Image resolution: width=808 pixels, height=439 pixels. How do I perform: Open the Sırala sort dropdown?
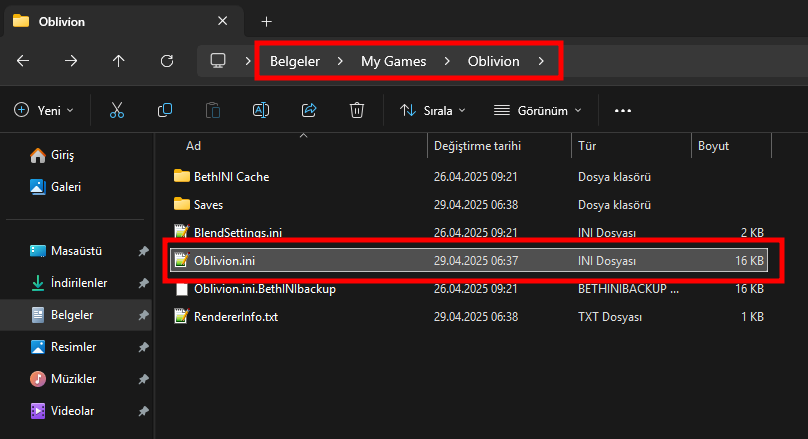pos(433,110)
